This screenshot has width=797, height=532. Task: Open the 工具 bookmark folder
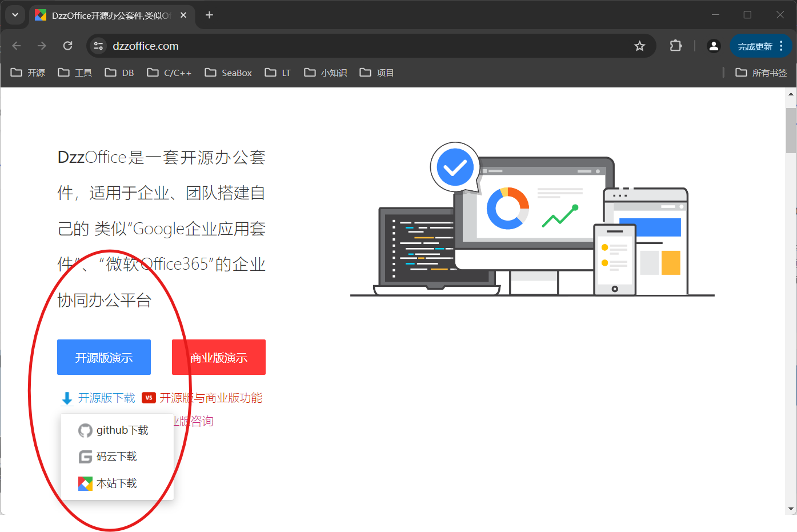point(75,73)
